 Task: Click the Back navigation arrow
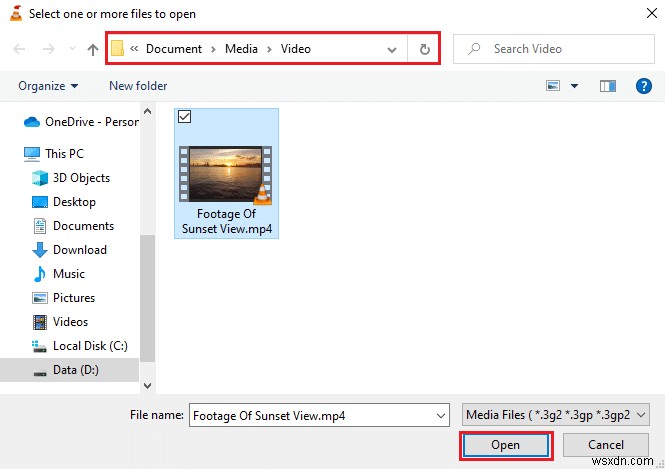coord(19,49)
